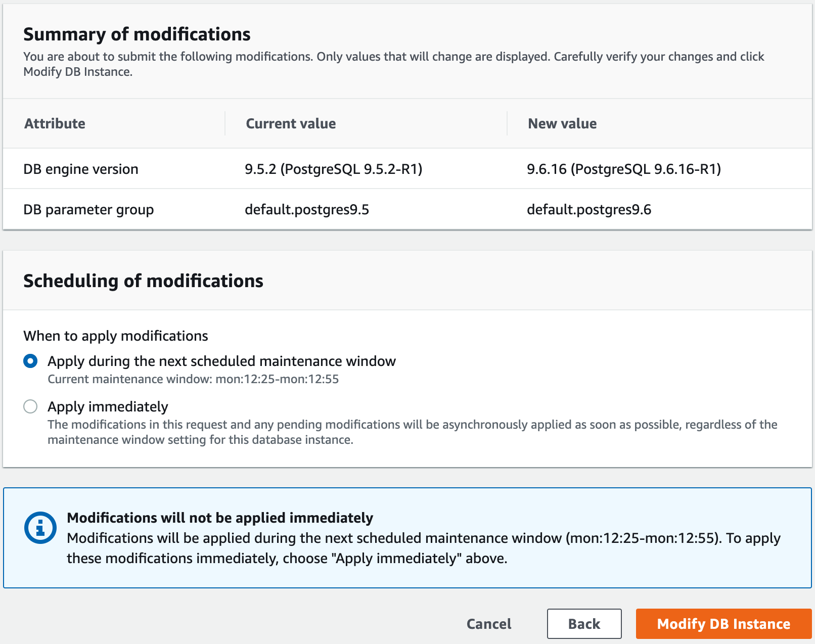Click the default.postgres9.5 current value
815x644 pixels.
(x=307, y=209)
